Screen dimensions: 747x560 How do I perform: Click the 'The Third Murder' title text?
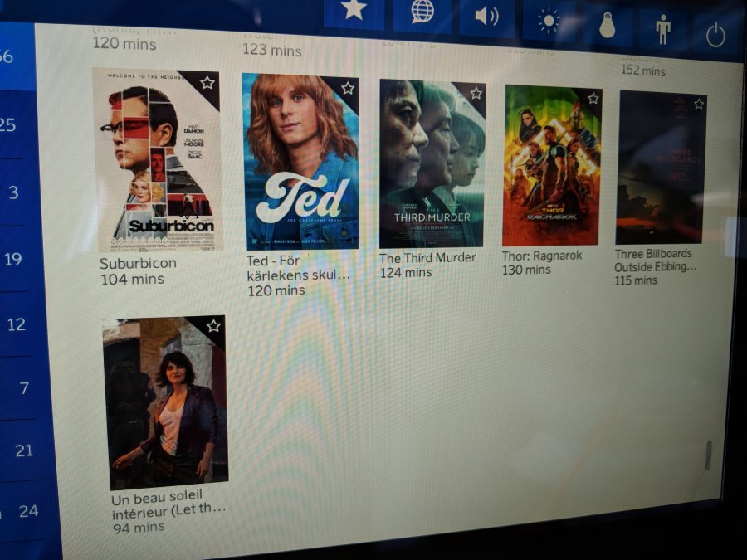(x=427, y=258)
